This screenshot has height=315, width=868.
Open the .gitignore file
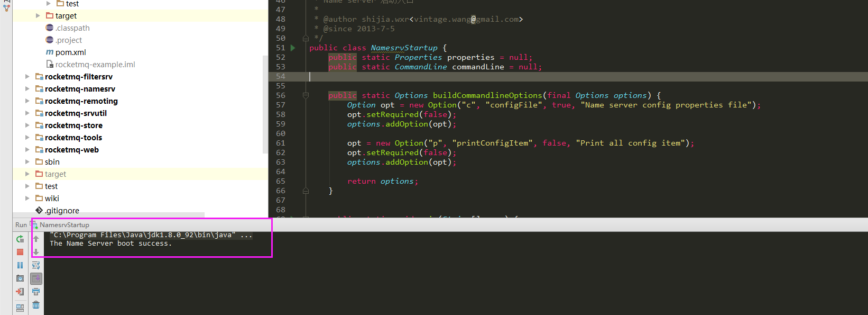(x=62, y=211)
